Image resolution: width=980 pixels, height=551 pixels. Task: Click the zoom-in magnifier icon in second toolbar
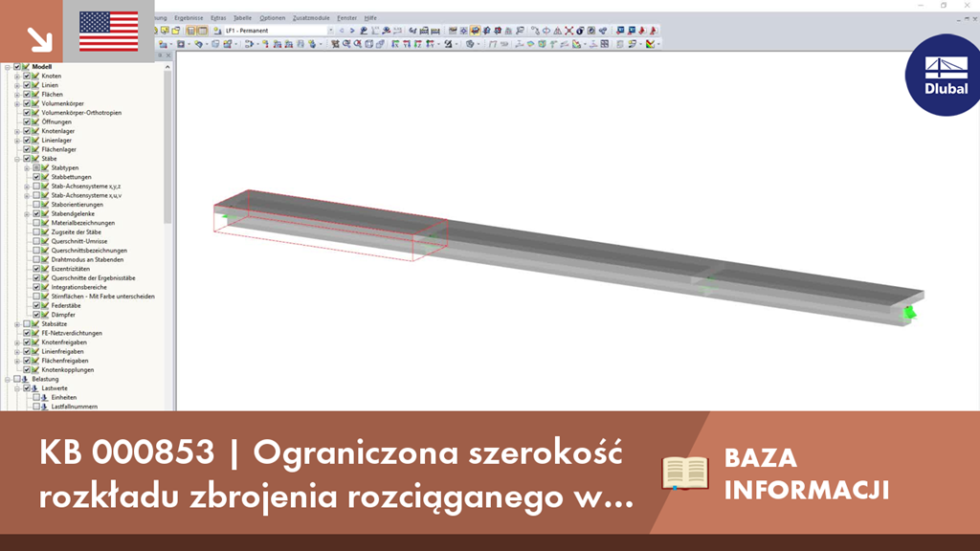point(346,44)
